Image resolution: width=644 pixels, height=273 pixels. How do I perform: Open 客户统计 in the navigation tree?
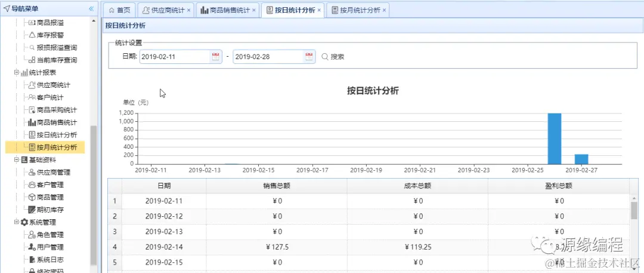[x=46, y=97]
